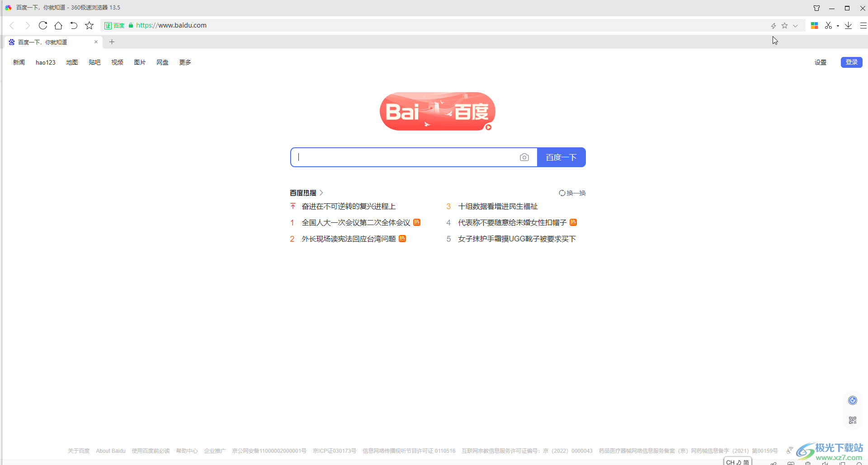The width and height of the screenshot is (868, 465).
Task: Play the logo animation button on Baidu logo
Action: 488,127
